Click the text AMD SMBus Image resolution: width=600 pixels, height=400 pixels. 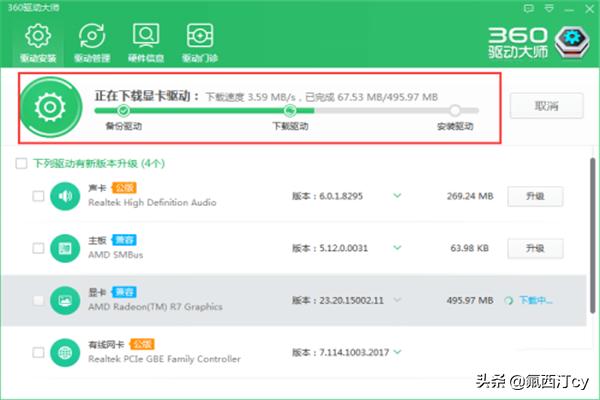pos(116,255)
